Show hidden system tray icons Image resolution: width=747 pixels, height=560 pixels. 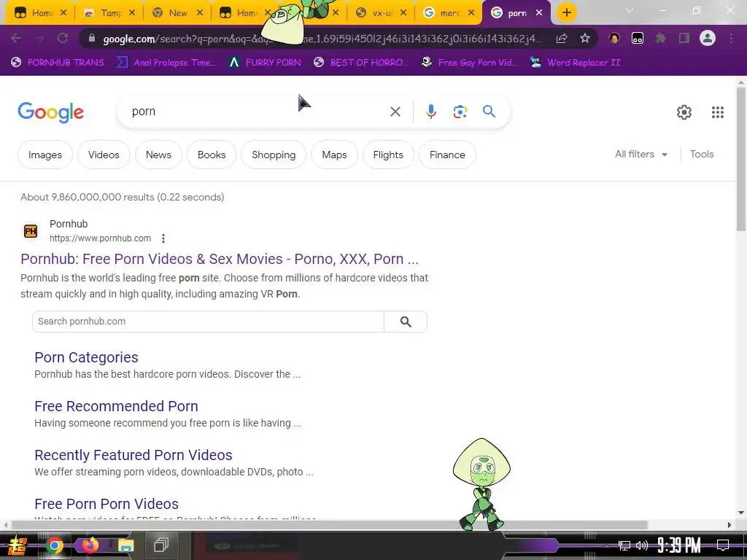pos(606,545)
